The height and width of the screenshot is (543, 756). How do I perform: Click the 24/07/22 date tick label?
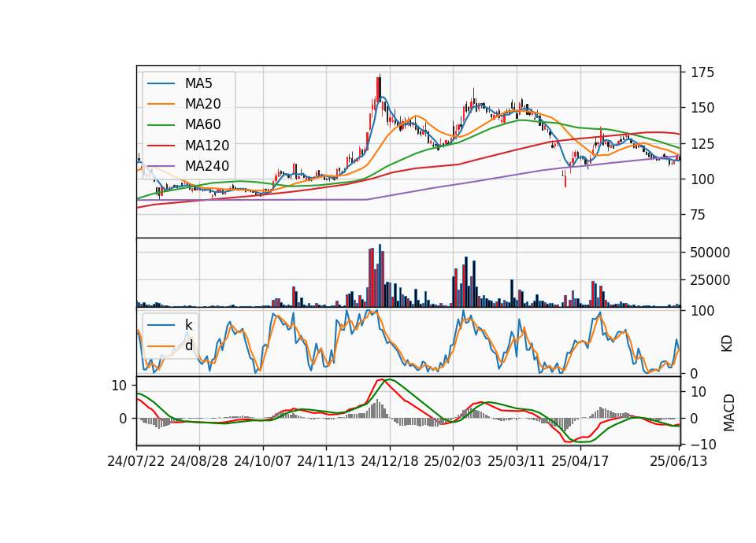tap(136, 462)
